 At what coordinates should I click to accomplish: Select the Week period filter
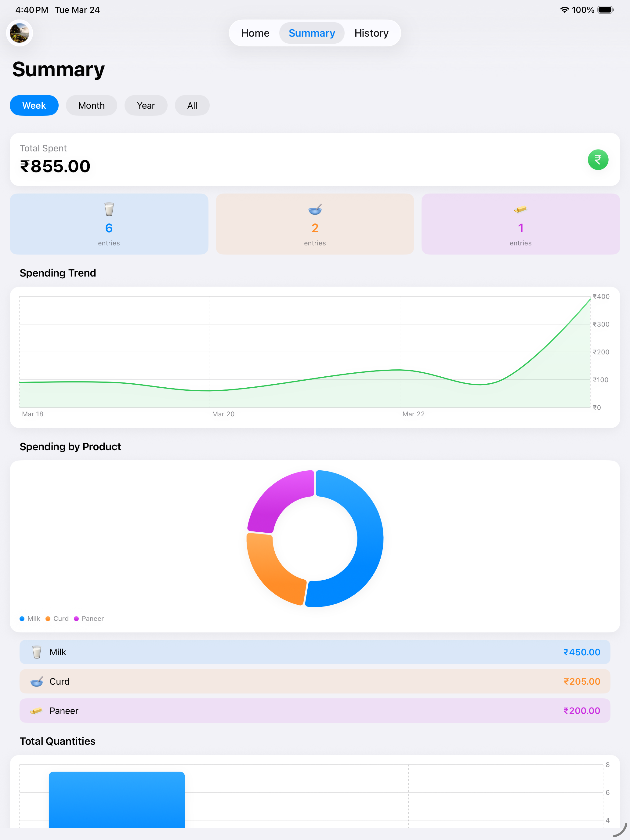[x=34, y=105]
